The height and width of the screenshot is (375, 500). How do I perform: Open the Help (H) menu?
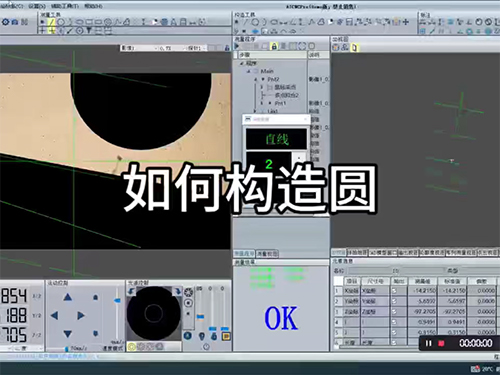pos(93,6)
